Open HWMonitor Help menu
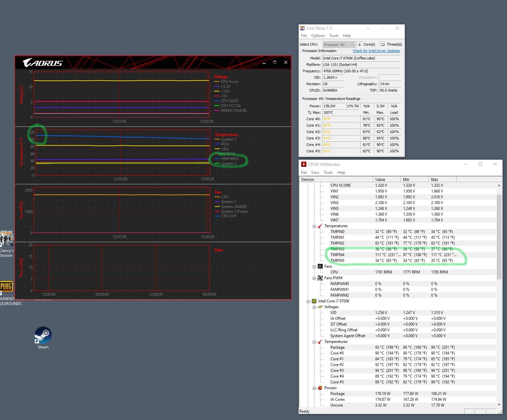This screenshot has width=507, height=420. (x=341, y=173)
